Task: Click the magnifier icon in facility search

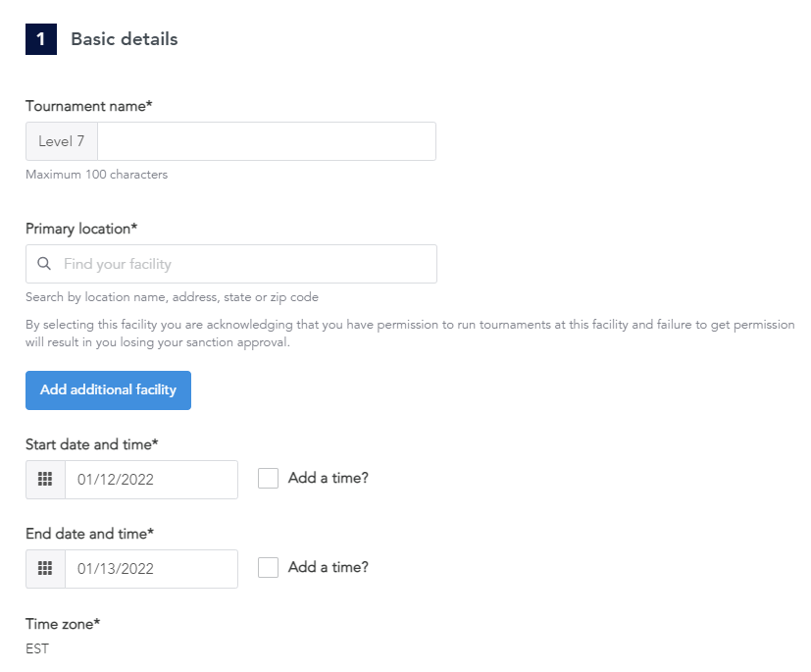Action: click(44, 264)
